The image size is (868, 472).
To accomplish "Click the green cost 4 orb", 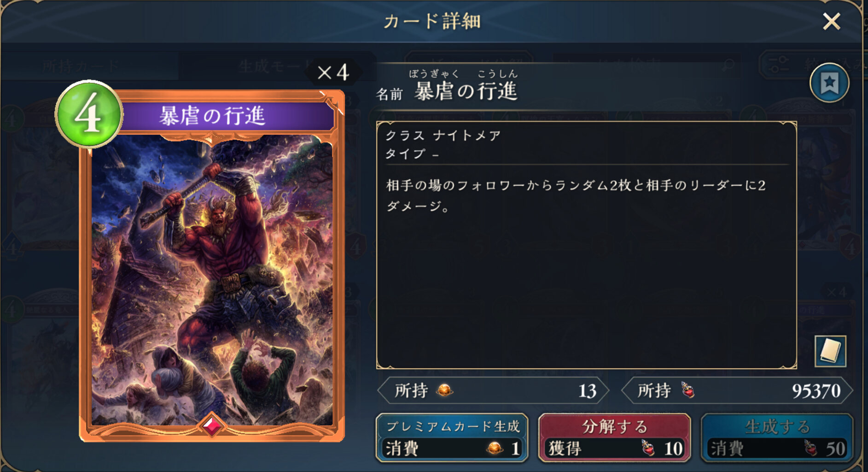I will [89, 114].
